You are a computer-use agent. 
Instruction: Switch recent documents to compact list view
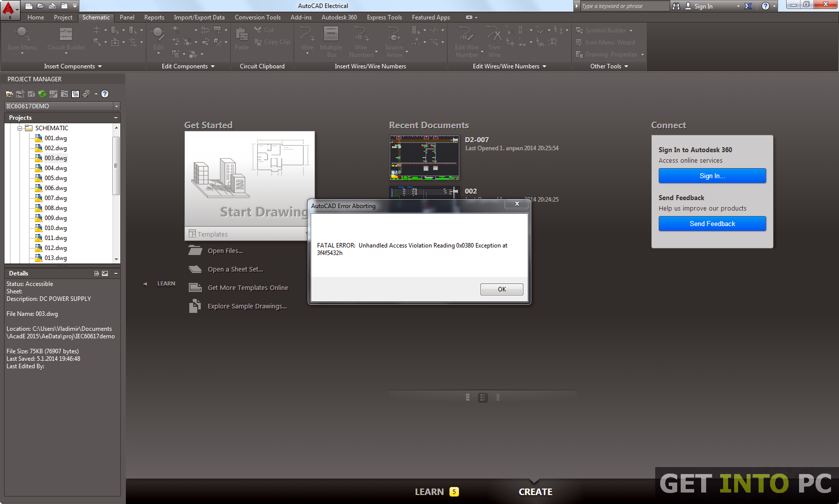pyautogui.click(x=498, y=397)
